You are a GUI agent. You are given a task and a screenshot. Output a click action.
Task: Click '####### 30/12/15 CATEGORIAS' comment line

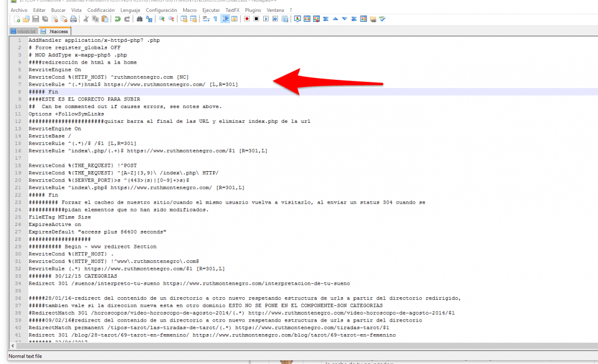point(73,276)
